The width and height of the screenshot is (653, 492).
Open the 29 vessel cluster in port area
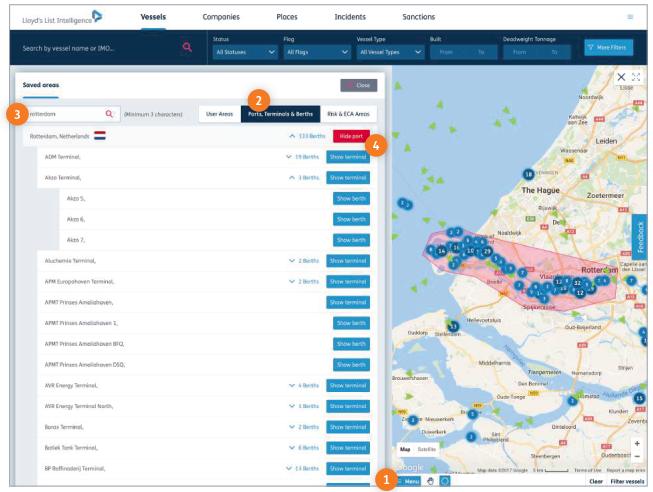(486, 251)
